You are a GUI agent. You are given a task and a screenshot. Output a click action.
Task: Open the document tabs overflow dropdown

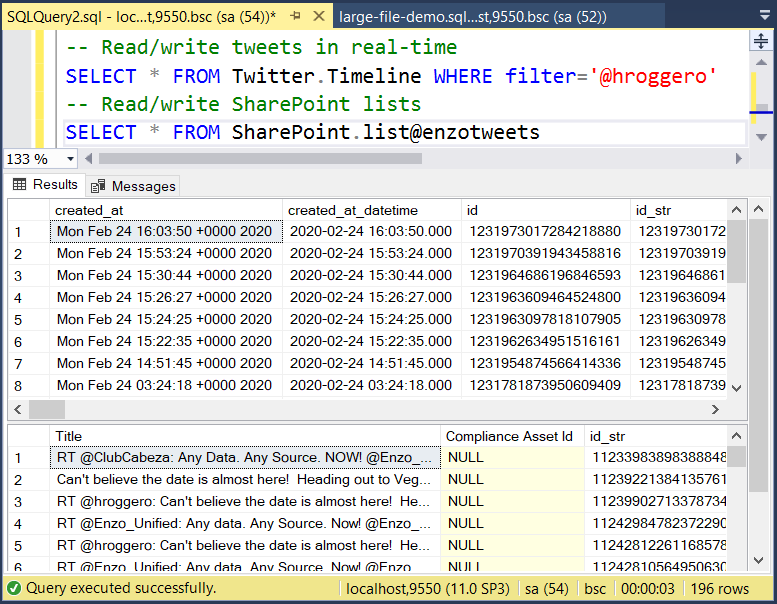click(x=765, y=16)
